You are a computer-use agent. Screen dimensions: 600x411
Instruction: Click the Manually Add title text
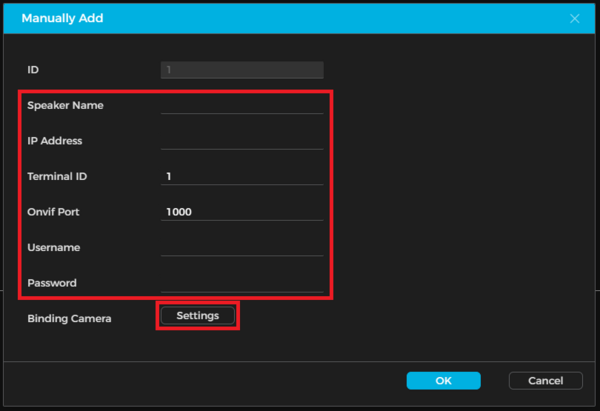[62, 18]
